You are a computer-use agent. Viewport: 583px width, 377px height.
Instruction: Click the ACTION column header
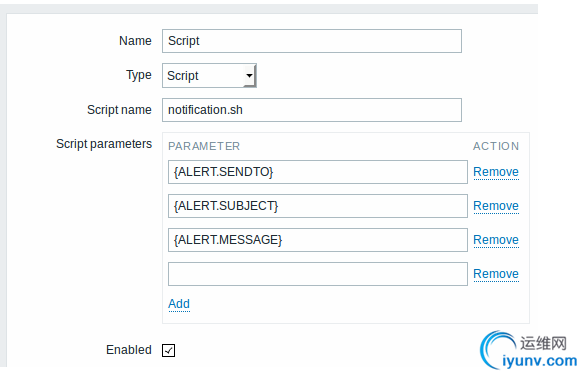pyautogui.click(x=496, y=146)
